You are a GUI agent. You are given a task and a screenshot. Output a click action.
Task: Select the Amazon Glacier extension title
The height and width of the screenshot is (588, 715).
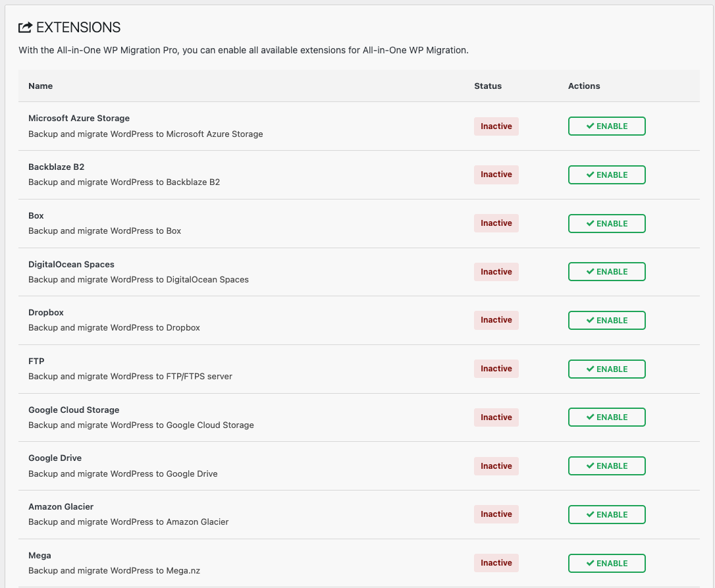click(x=61, y=507)
